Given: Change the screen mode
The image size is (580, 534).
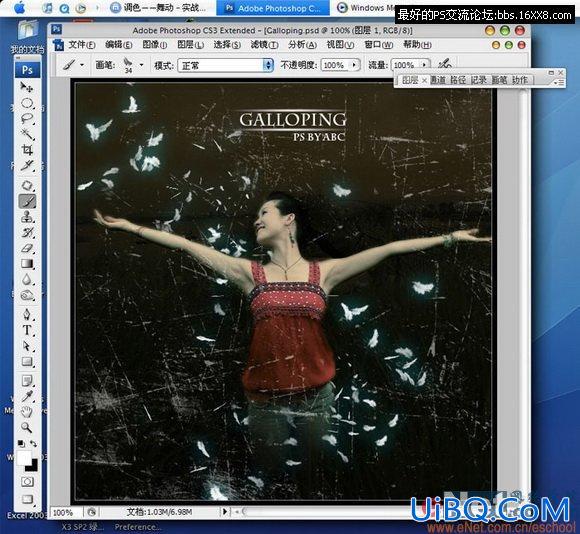Looking at the screenshot, I should pos(27,499).
